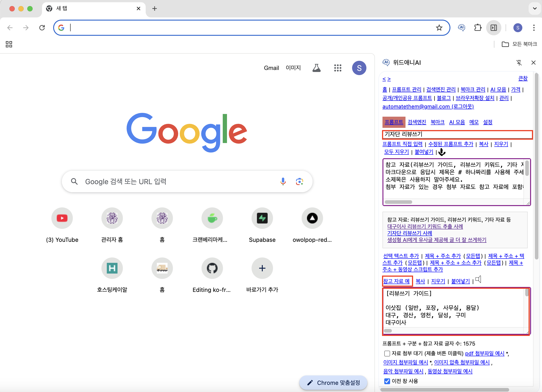Toggle the side panel toolbar icon

point(494,28)
